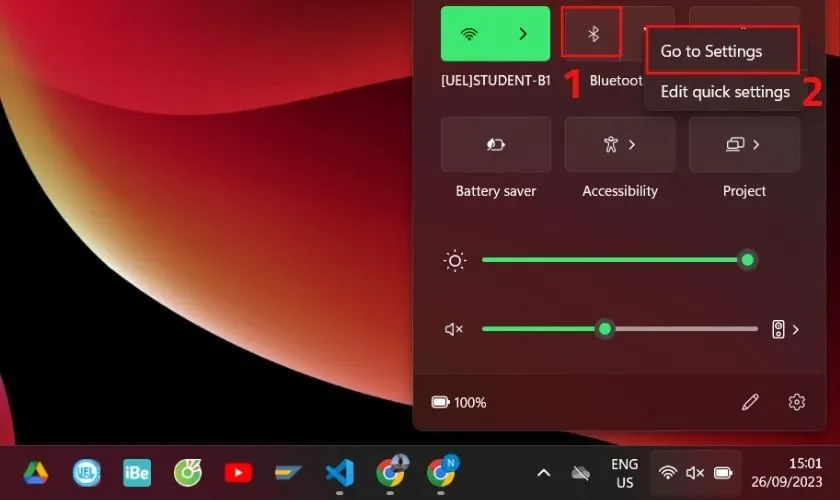Expand Wi-Fi network list chevron
Image resolution: width=840 pixels, height=500 pixels.
coord(523,34)
